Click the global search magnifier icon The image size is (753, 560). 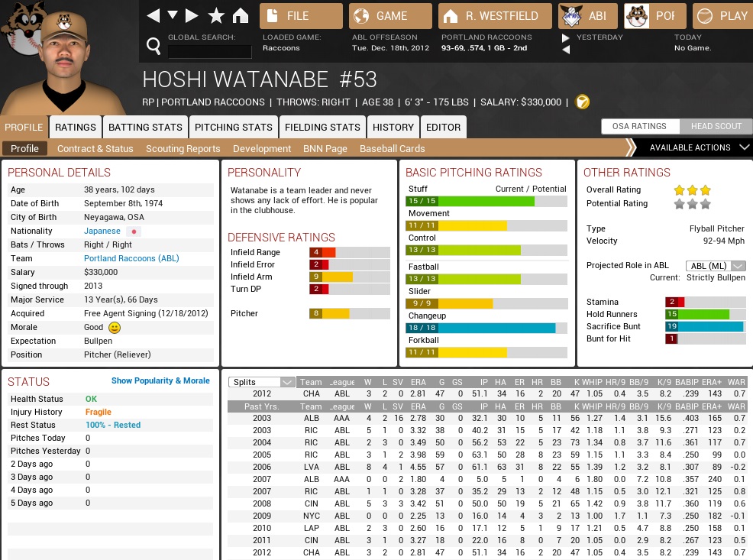point(154,47)
